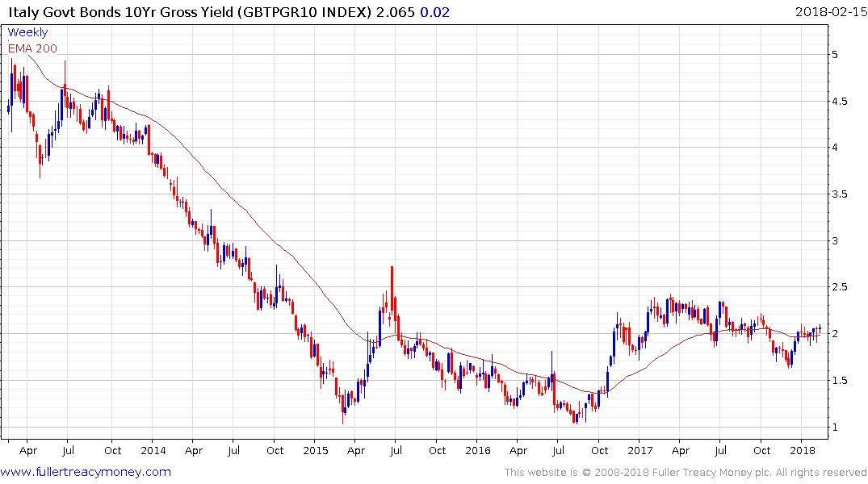Select the current value 2.065 in the title

(396, 12)
